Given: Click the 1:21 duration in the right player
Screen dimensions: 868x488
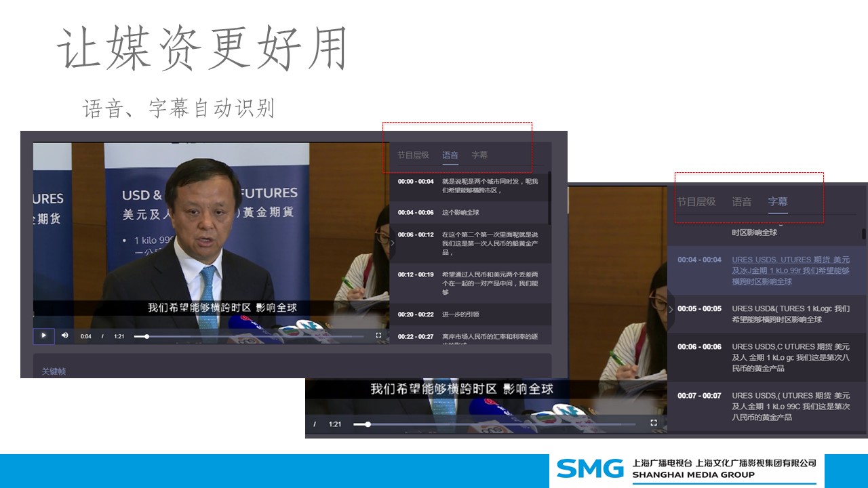Looking at the screenshot, I should pos(335,424).
